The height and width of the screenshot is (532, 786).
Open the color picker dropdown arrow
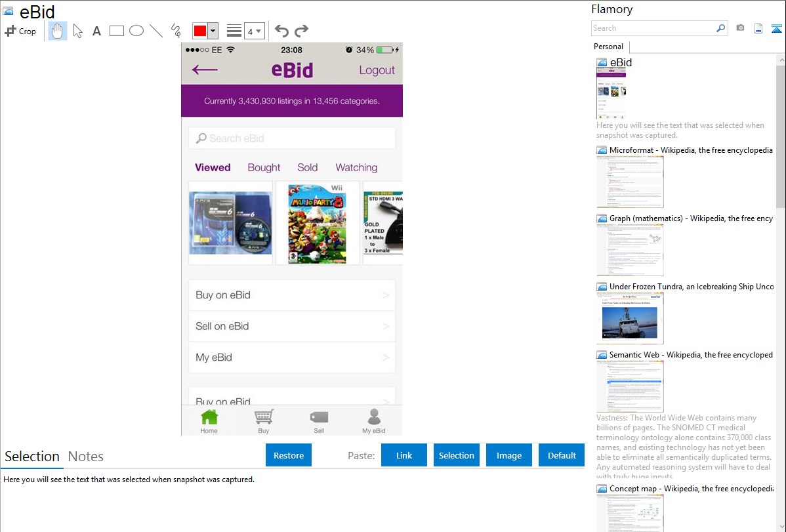coord(213,31)
